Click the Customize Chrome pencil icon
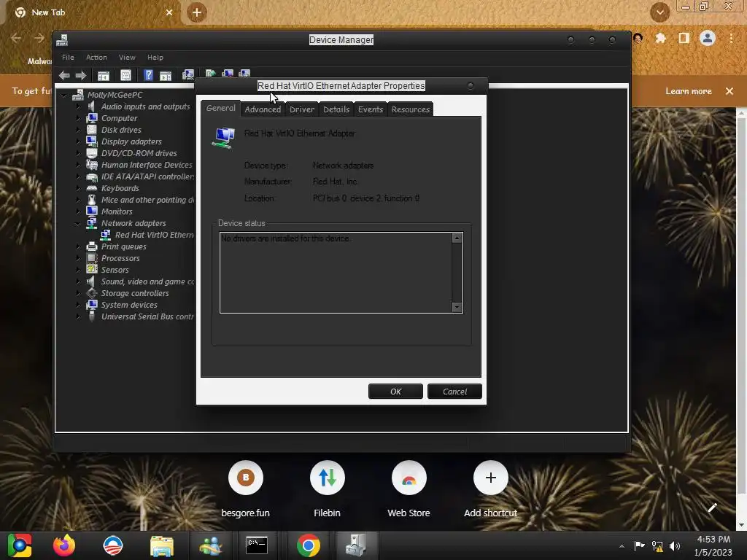The height and width of the screenshot is (560, 747). tap(712, 507)
